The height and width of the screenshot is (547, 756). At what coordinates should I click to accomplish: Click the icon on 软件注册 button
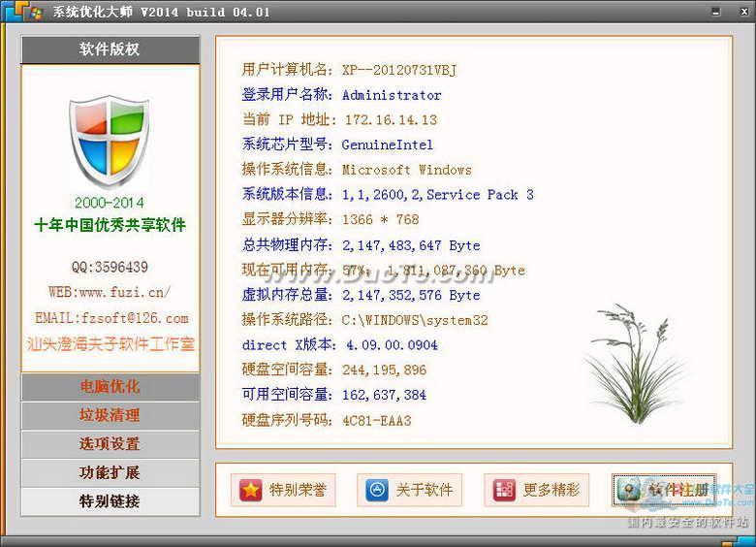[x=631, y=491]
